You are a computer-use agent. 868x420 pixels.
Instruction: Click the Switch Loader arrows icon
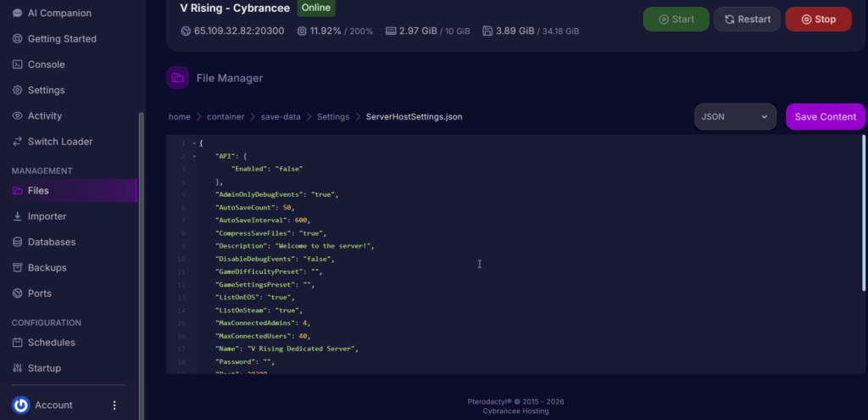coord(18,142)
